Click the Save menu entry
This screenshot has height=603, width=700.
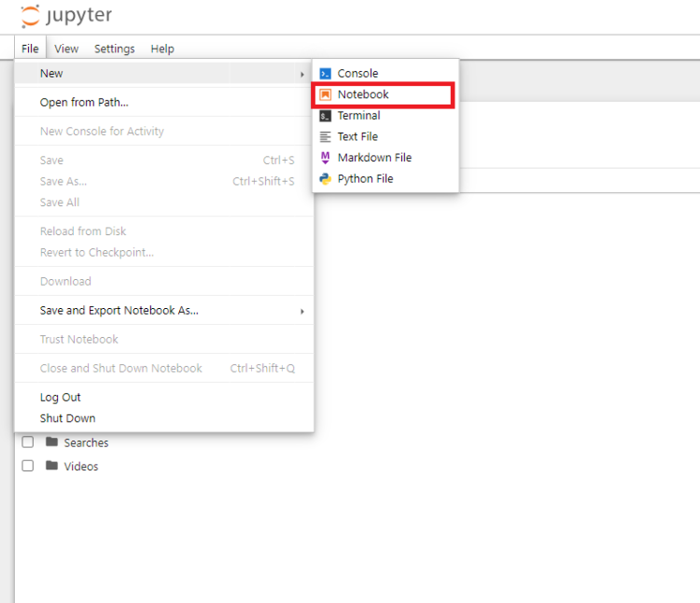(164, 161)
